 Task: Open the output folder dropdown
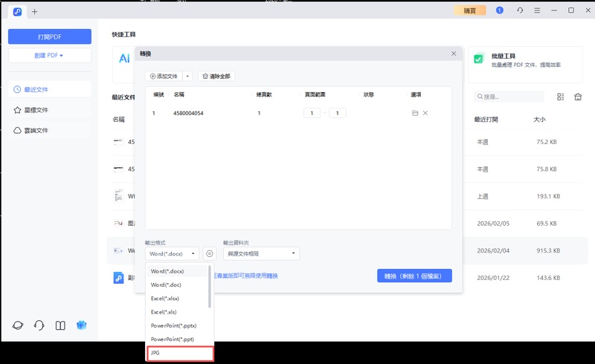pos(261,253)
